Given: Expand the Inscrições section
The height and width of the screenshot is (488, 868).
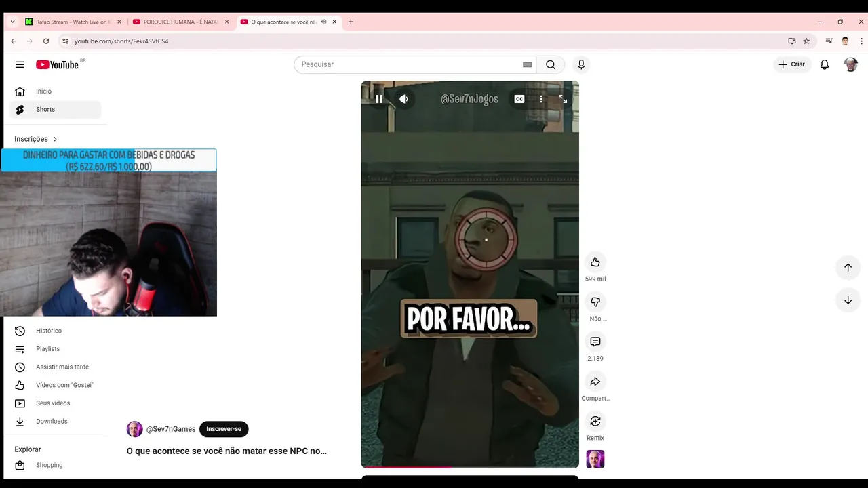Looking at the screenshot, I should pos(36,139).
